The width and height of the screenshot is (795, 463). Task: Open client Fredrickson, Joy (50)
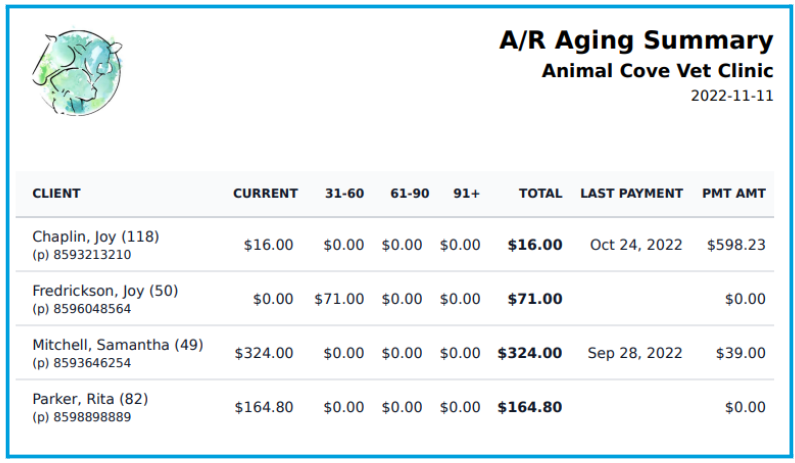pos(105,291)
